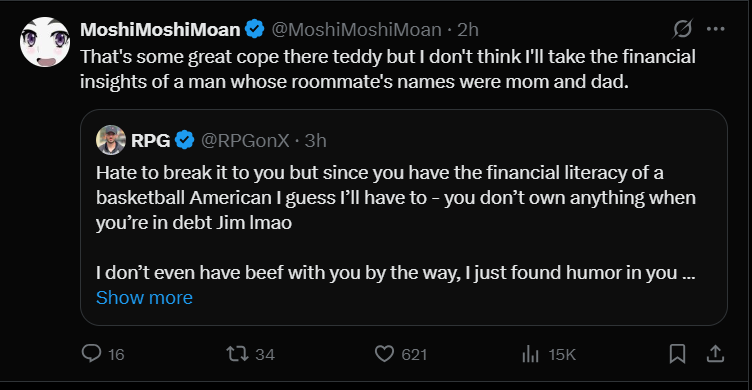This screenshot has width=752, height=390.
Task: Open the @RPGonX handle
Action: [245, 141]
